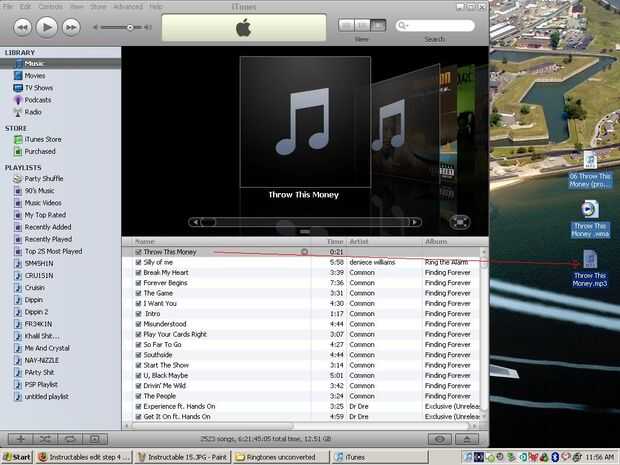Toggle the Shuffle button
620x465 pixels.
[45, 439]
